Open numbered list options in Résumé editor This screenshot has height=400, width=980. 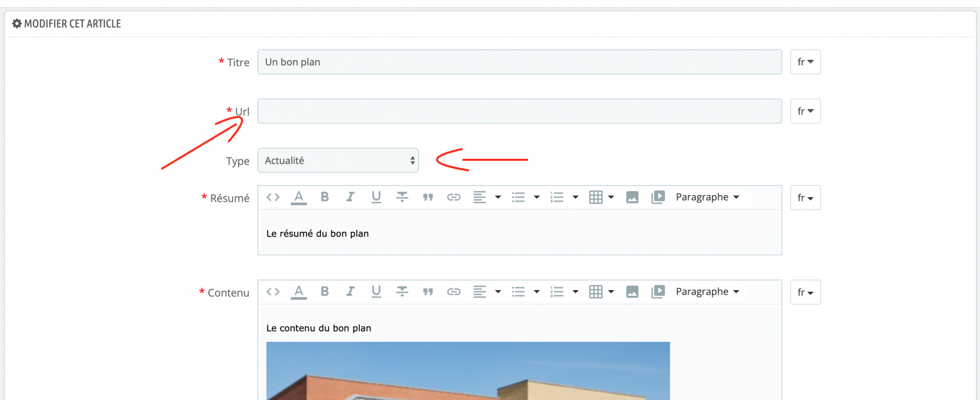click(565, 197)
